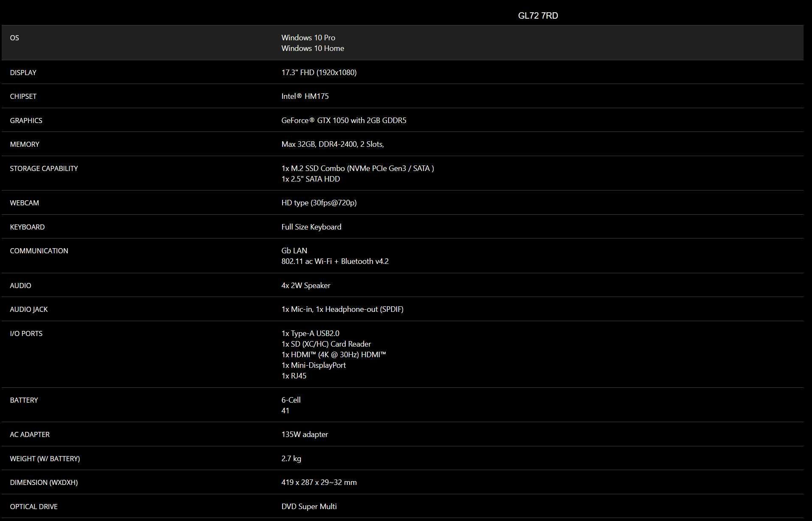Click the WEIGHT (W/ BATTERY) label

tap(45, 459)
